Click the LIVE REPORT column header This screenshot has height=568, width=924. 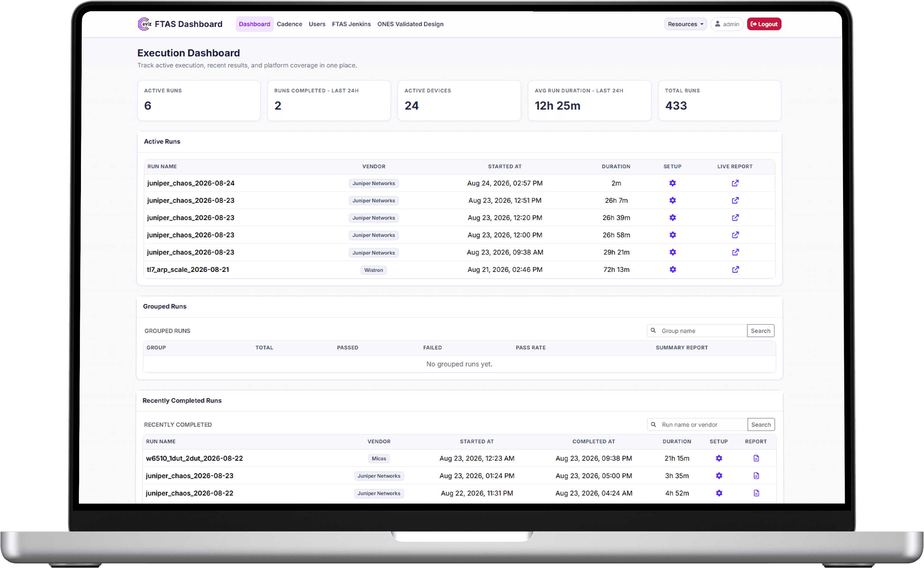[x=735, y=166]
